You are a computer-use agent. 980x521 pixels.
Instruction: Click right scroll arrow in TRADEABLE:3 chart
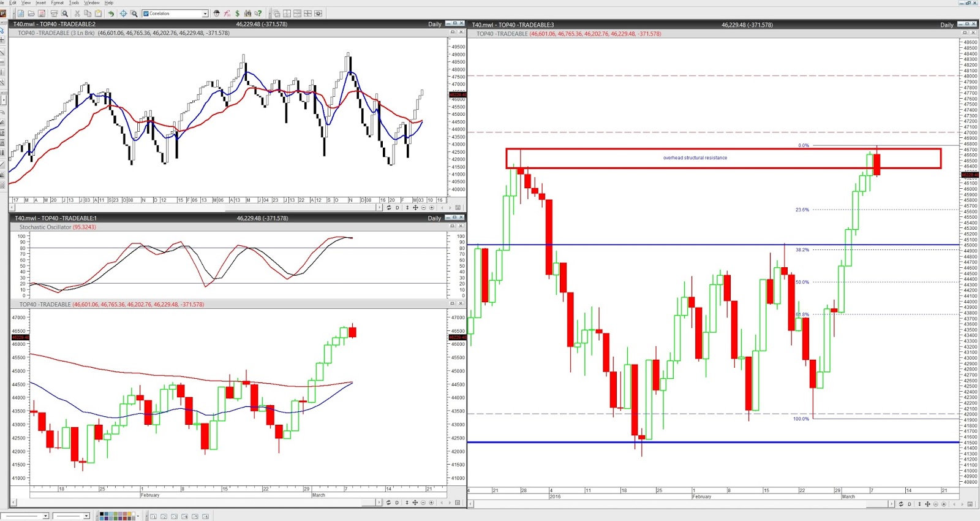[892, 504]
